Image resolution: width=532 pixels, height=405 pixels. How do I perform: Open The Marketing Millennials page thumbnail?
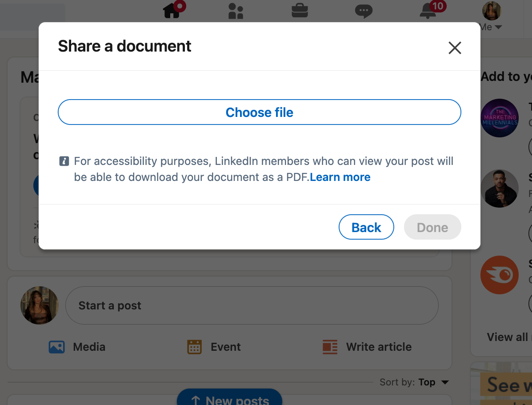coord(500,118)
